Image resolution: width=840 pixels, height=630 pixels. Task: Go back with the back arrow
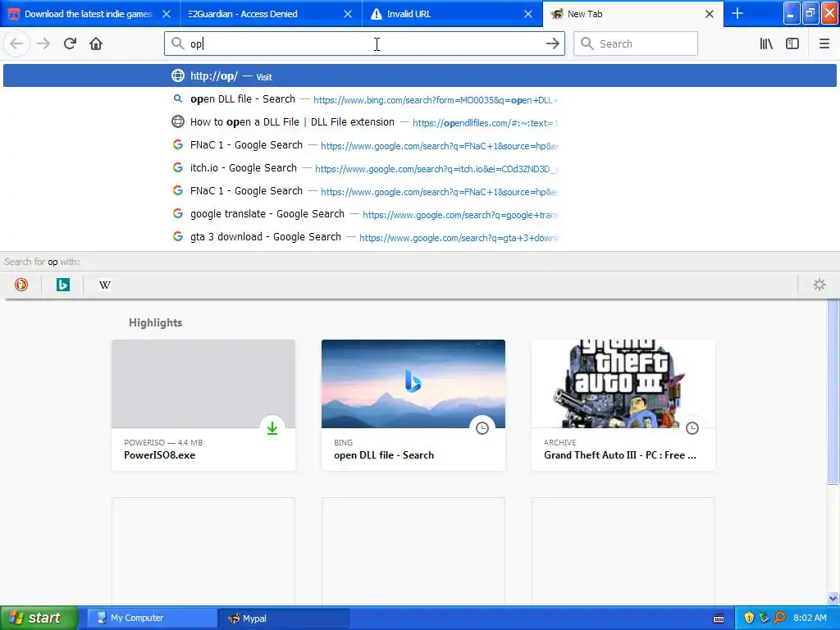point(16,43)
